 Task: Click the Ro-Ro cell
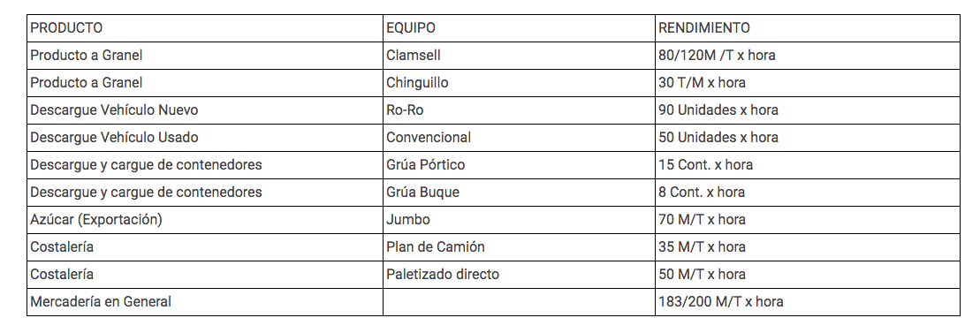(519, 110)
